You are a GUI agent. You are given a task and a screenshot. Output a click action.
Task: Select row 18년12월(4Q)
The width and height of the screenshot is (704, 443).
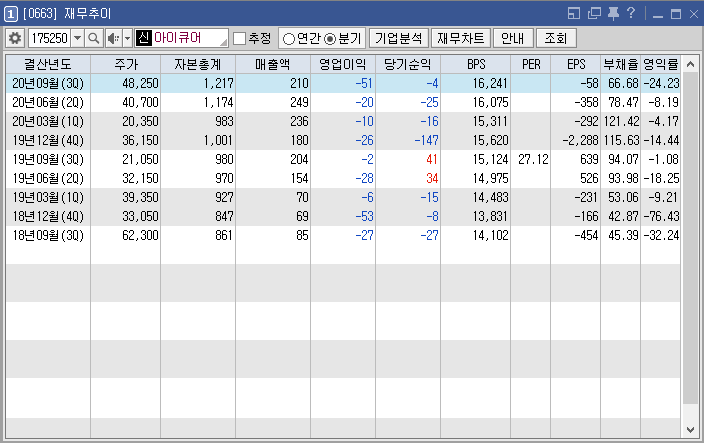click(x=343, y=216)
